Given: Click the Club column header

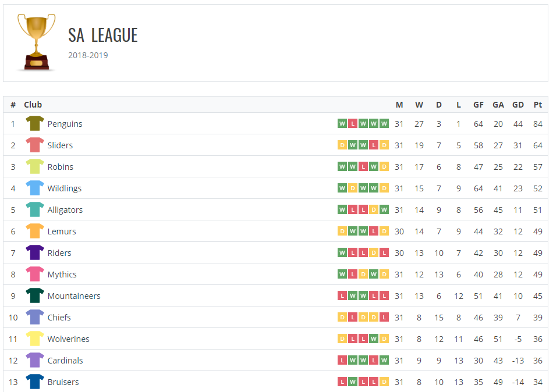Looking at the screenshot, I should [x=33, y=105].
